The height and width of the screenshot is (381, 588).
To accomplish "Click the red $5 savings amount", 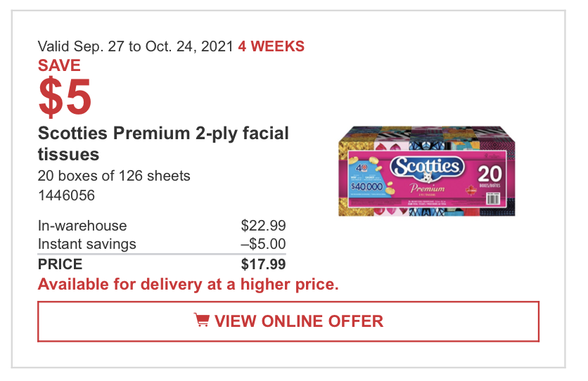I will (x=65, y=96).
